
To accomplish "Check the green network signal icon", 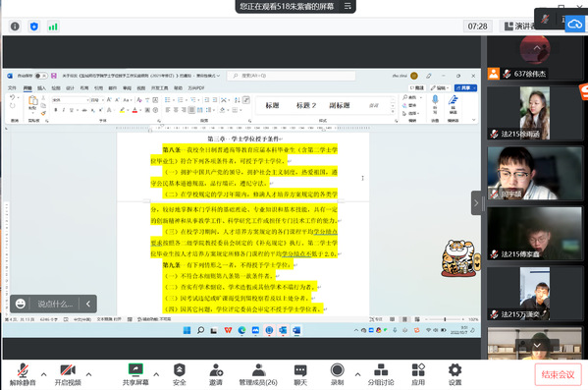I will (x=53, y=27).
